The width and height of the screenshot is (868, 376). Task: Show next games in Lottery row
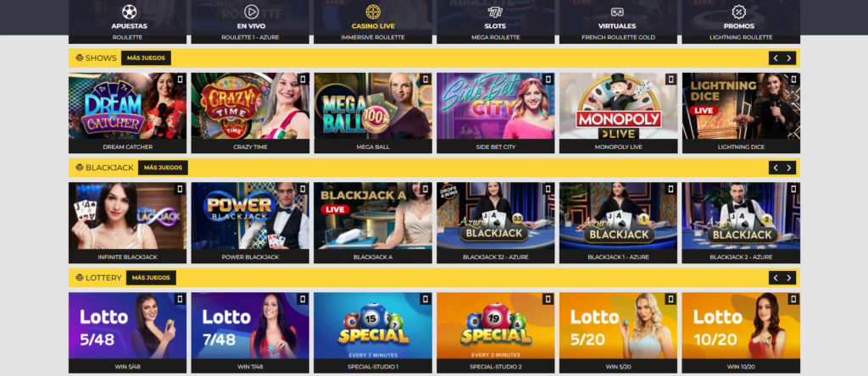[789, 278]
